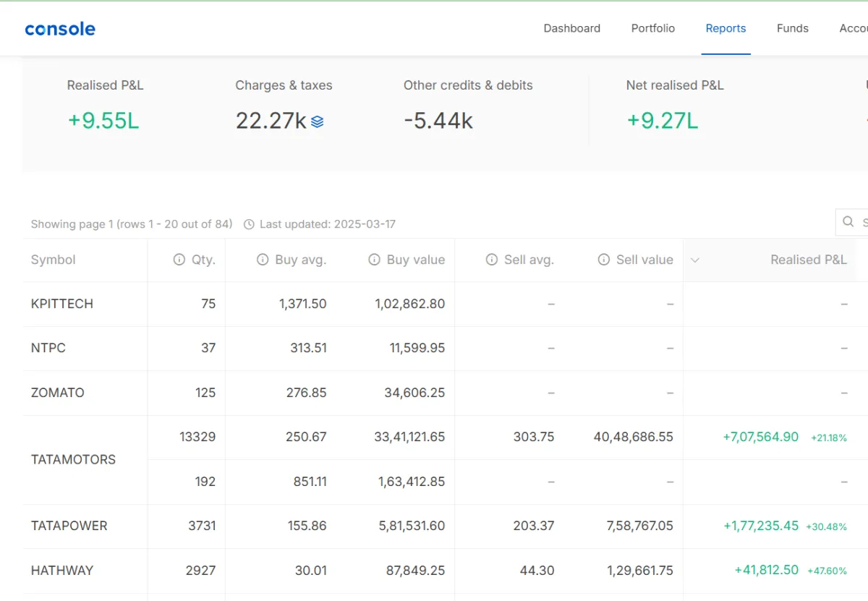Sort by Realised P&L column header
The image size is (868, 601).
[x=809, y=260]
